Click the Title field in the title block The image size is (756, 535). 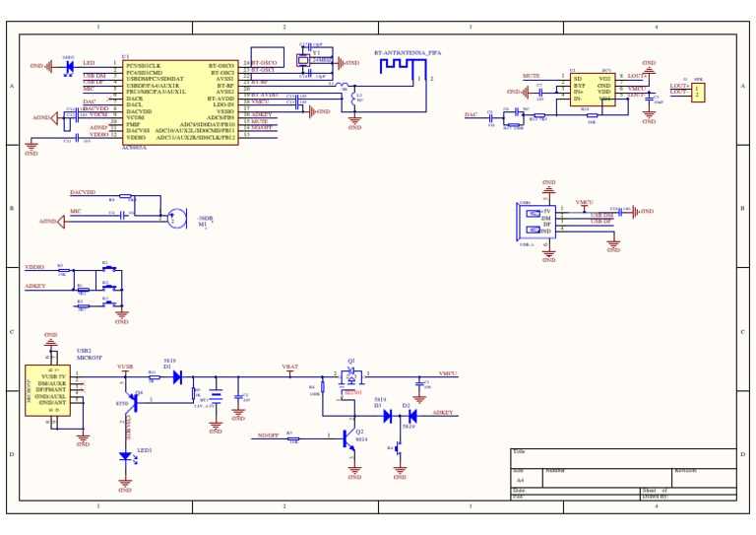(623, 459)
